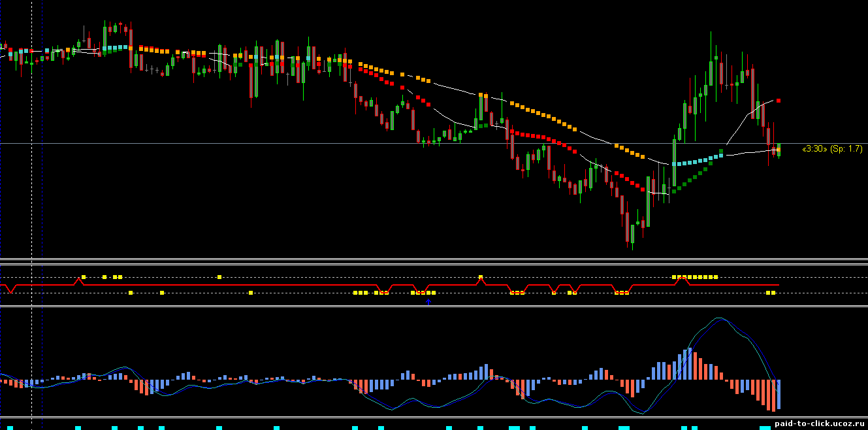Select the blue up-arrow signal in indicator panel
The height and width of the screenshot is (430, 868).
(x=428, y=302)
